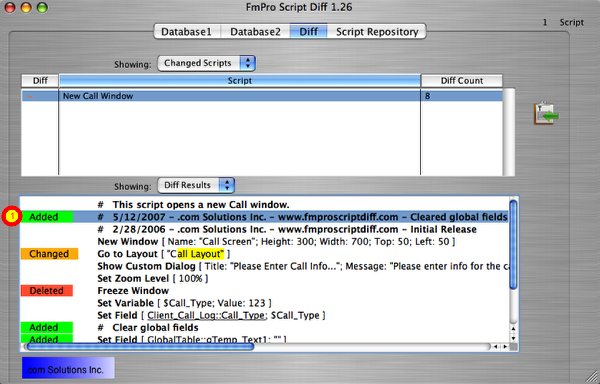
Task: Select the Diff tab
Action: [308, 32]
